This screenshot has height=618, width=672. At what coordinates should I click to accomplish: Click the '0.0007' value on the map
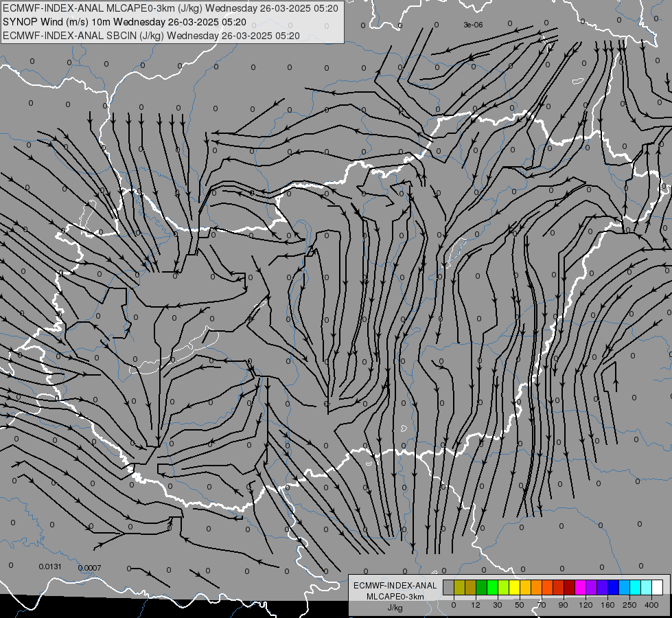pos(89,568)
